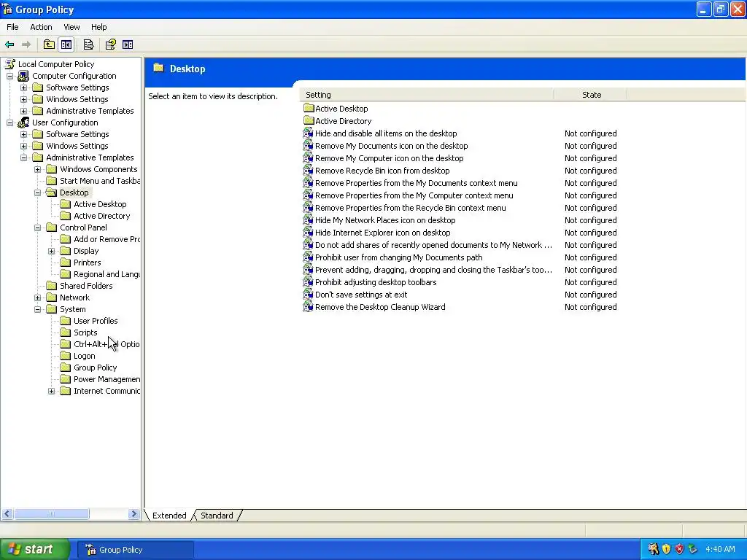The width and height of the screenshot is (747, 560).
Task: Select Regional and Language tree item
Action: (x=107, y=274)
